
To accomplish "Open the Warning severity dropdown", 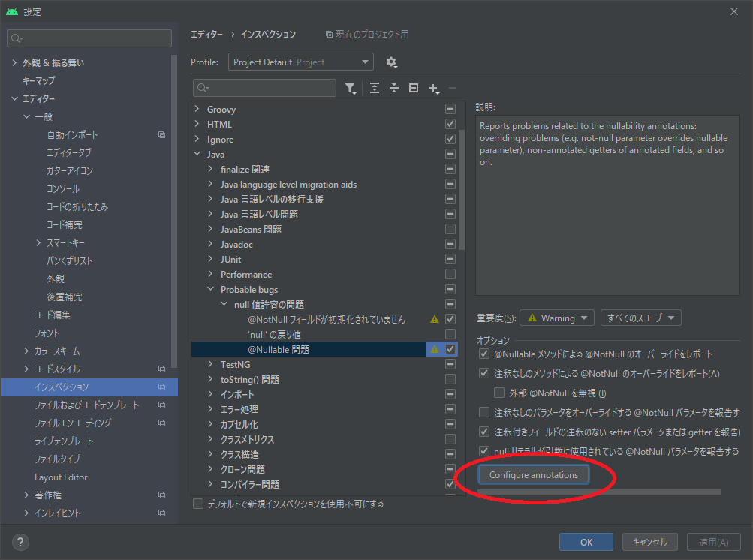I will [556, 317].
